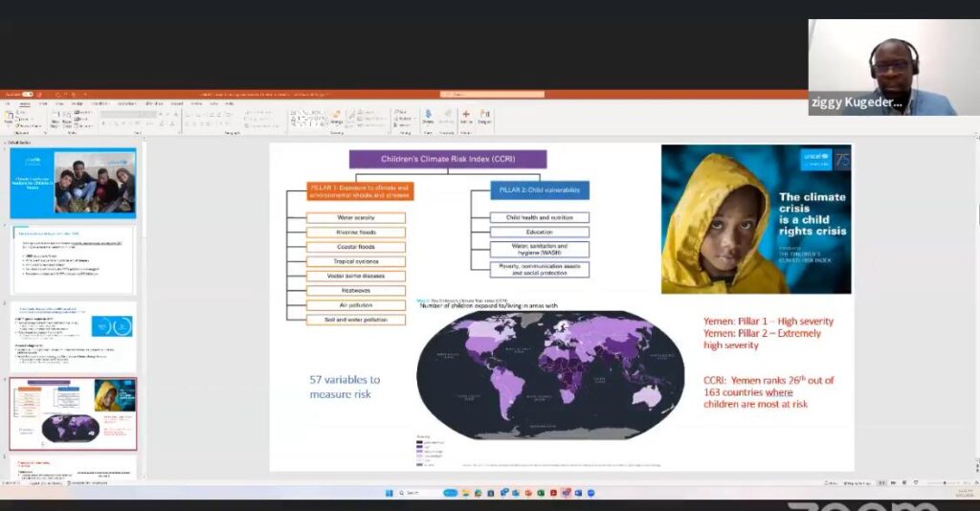Switch to the Design ribbon tab

[77, 103]
